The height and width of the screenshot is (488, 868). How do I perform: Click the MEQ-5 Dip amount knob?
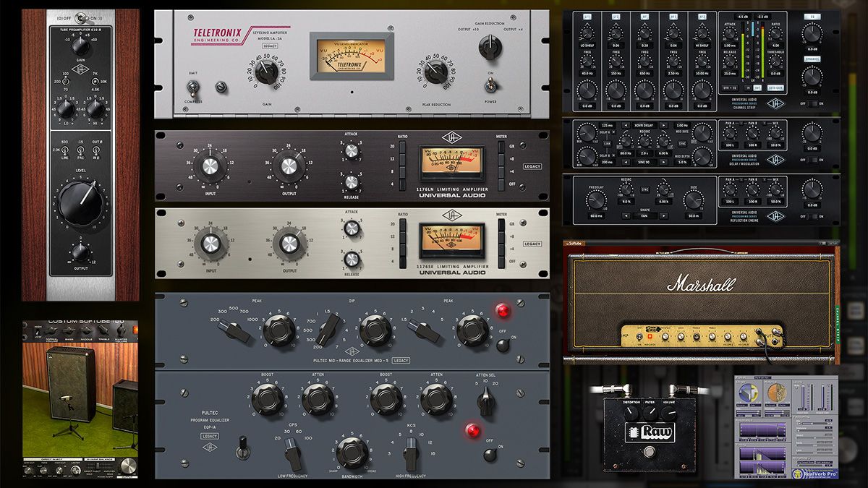pyautogui.click(x=374, y=330)
